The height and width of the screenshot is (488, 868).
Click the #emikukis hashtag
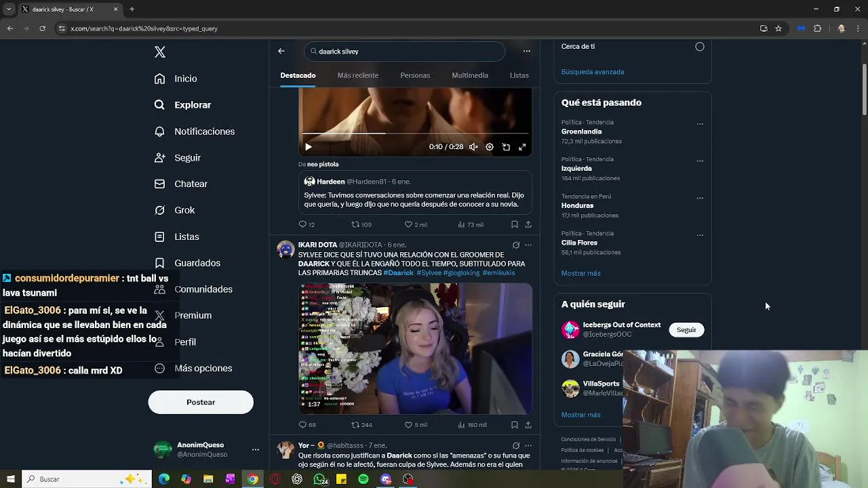point(498,272)
